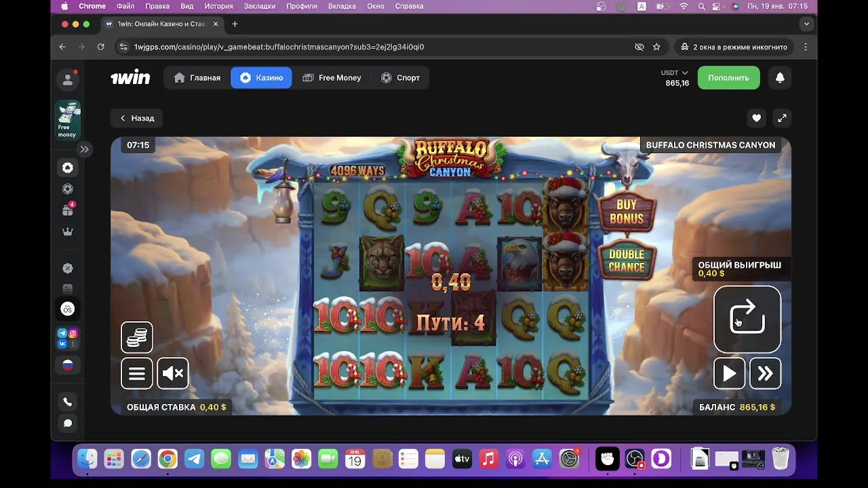Go back in Chrome browser
The height and width of the screenshot is (488, 868).
(62, 47)
